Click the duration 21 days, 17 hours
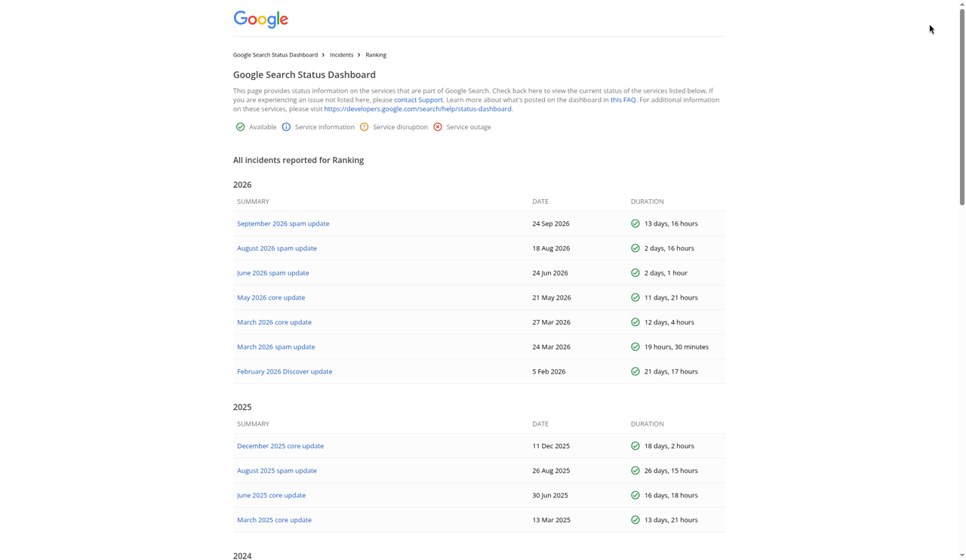The height and width of the screenshot is (560, 966). pyautogui.click(x=671, y=371)
